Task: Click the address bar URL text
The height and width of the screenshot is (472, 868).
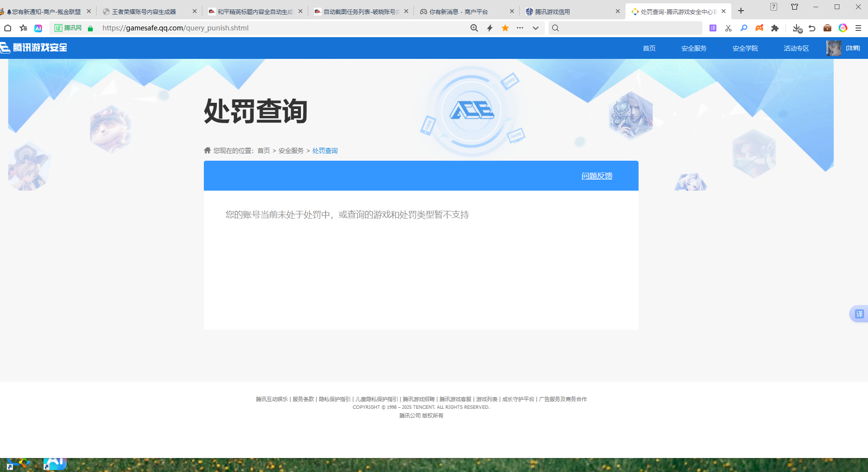Action: click(x=175, y=28)
